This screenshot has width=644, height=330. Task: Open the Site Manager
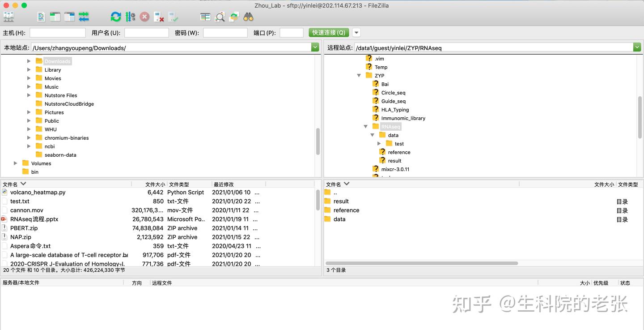pyautogui.click(x=8, y=17)
